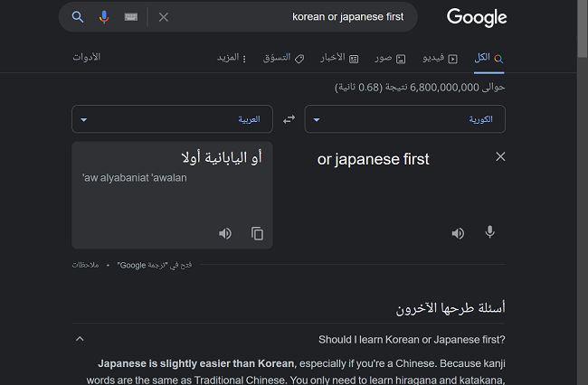Viewport: 588px width, 385px height.
Task: Clear the search box with X
Action: (x=164, y=17)
